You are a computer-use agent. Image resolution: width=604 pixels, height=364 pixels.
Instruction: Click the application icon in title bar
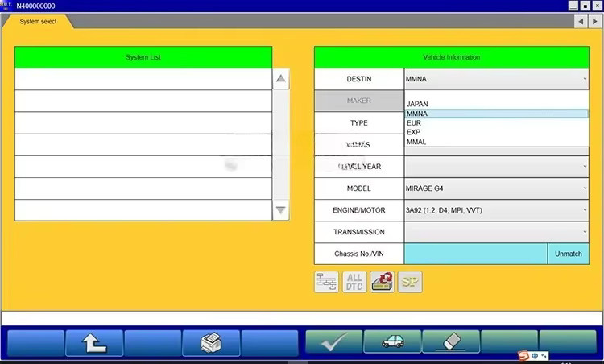6,6
